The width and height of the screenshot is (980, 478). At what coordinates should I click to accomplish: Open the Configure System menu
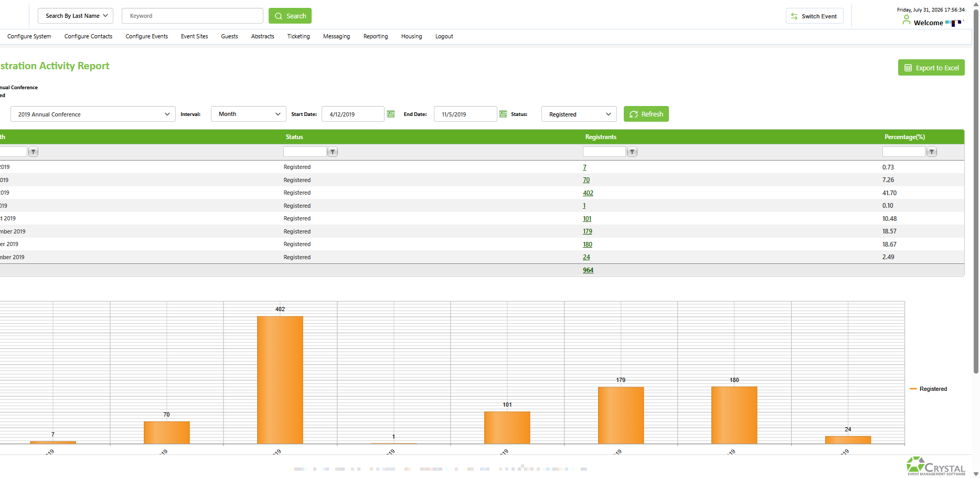pyautogui.click(x=29, y=37)
